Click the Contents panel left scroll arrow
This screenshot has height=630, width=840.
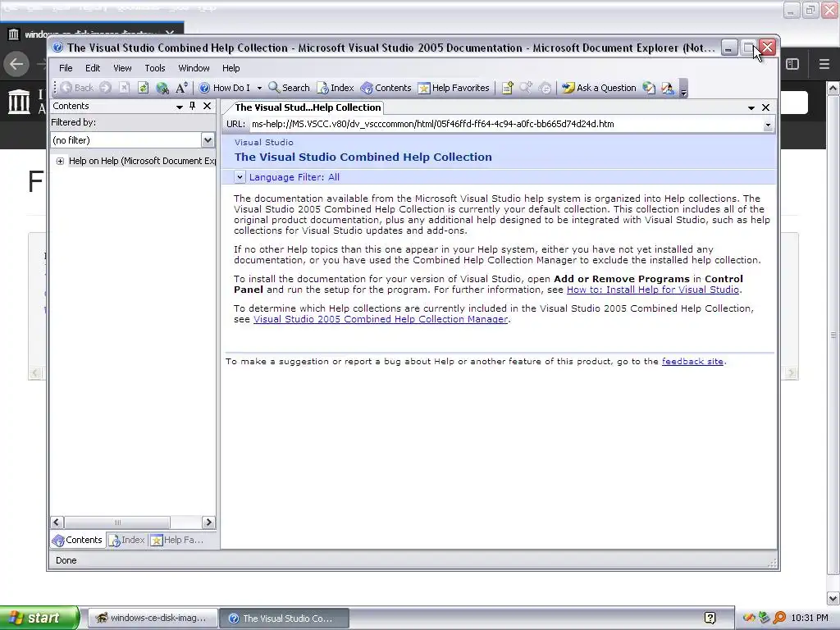click(57, 523)
